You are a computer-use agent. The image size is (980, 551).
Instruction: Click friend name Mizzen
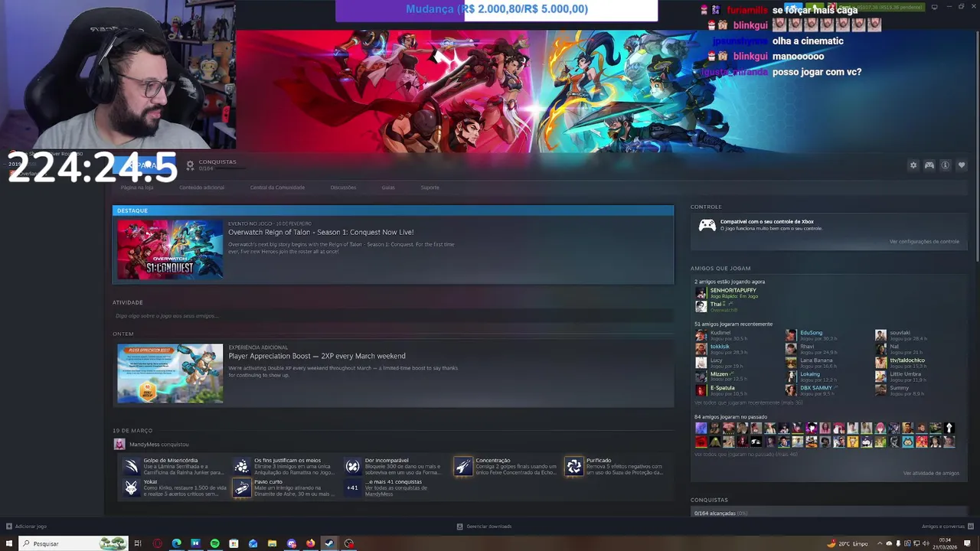coord(719,374)
